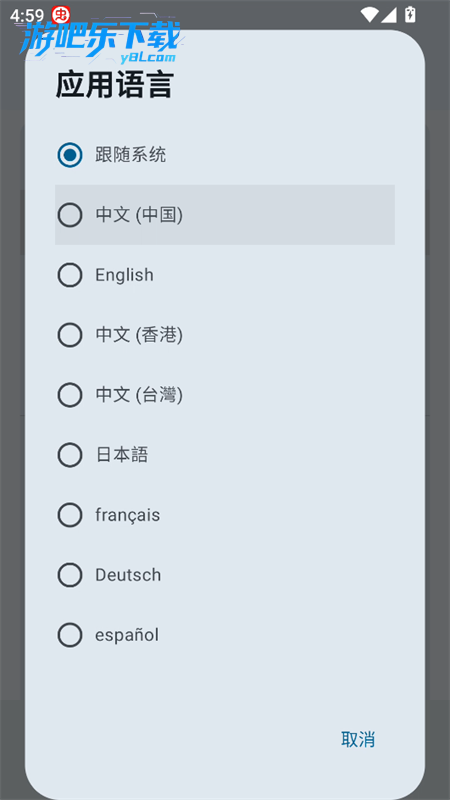The image size is (450, 800).
Task: Choose the 中文 (中国) radio option
Action: pyautogui.click(x=69, y=215)
